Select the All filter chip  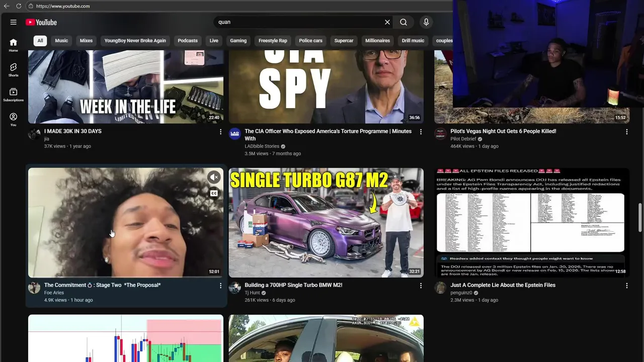[40, 41]
